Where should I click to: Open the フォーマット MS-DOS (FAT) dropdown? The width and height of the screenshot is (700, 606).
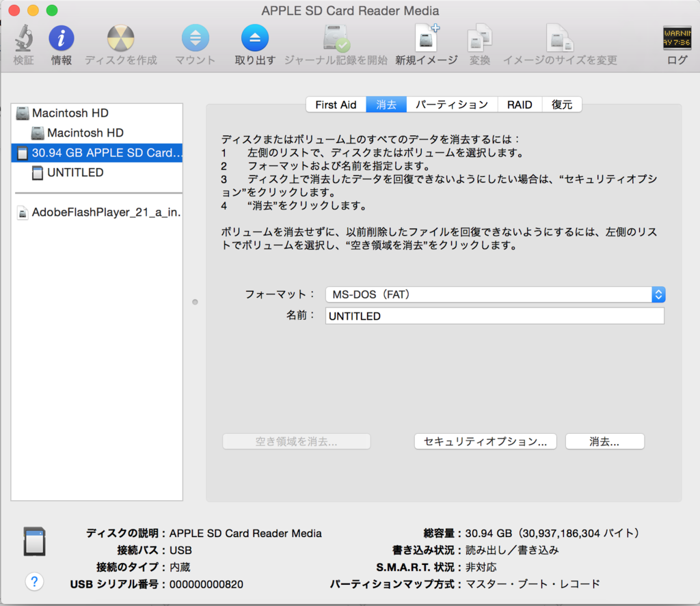[496, 294]
